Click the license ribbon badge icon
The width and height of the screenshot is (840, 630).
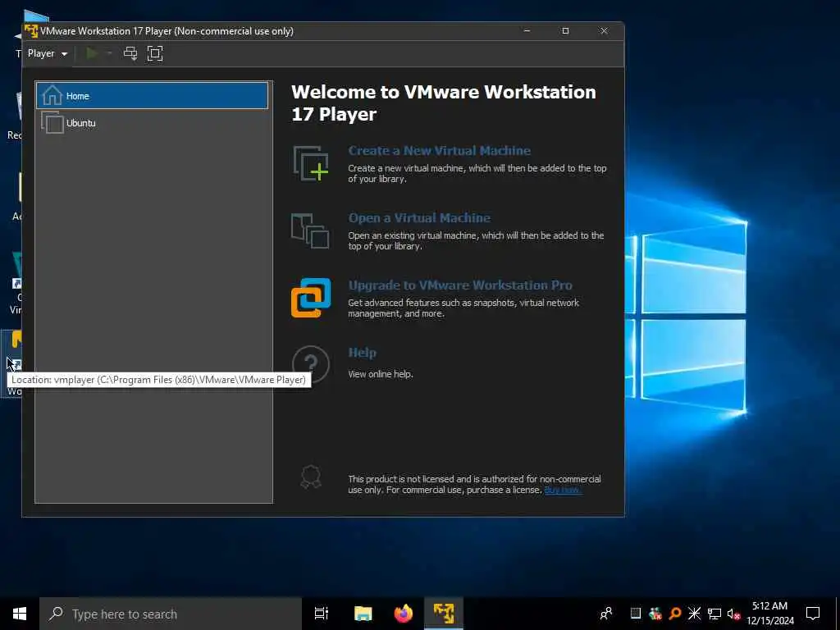(311, 477)
